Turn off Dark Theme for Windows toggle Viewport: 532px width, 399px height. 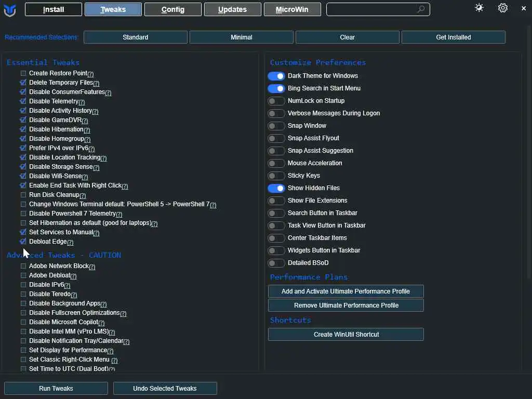pyautogui.click(x=276, y=76)
